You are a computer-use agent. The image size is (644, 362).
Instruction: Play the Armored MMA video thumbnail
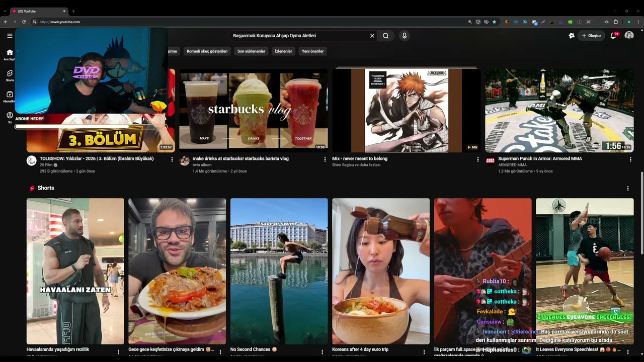(x=559, y=110)
